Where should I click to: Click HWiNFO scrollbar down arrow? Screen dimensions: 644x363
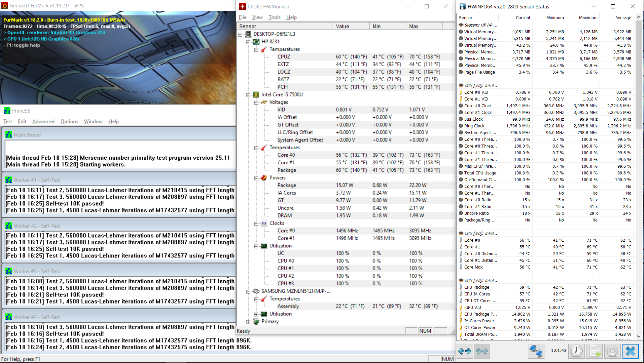[639, 336]
